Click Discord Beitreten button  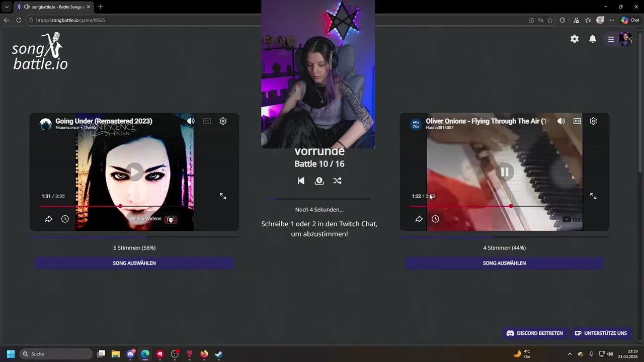coord(534,333)
